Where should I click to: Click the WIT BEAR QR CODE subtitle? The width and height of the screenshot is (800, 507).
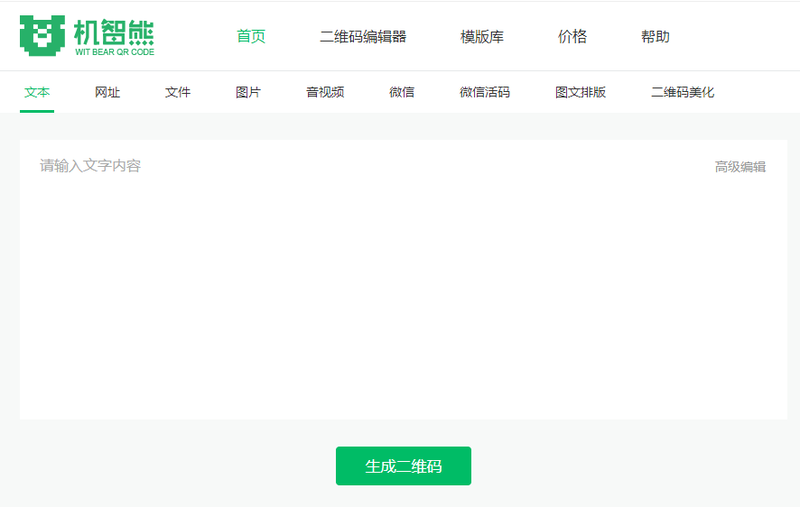(114, 51)
